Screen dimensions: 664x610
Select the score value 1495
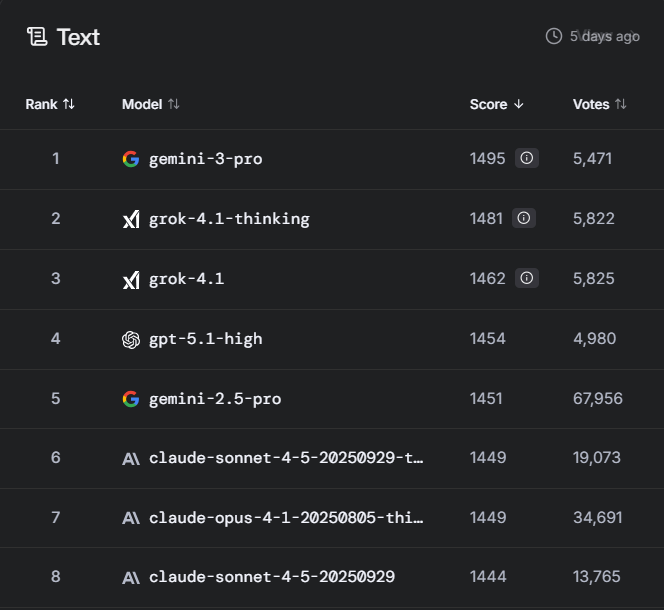[x=487, y=159]
